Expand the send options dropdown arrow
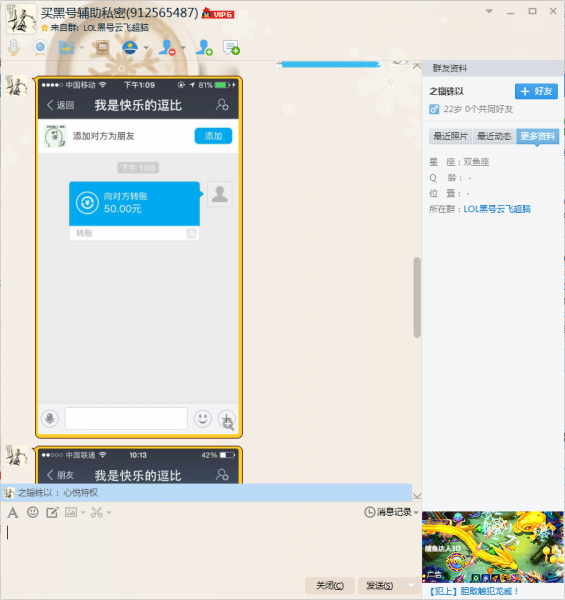Viewport: 565px width, 600px height. [411, 585]
